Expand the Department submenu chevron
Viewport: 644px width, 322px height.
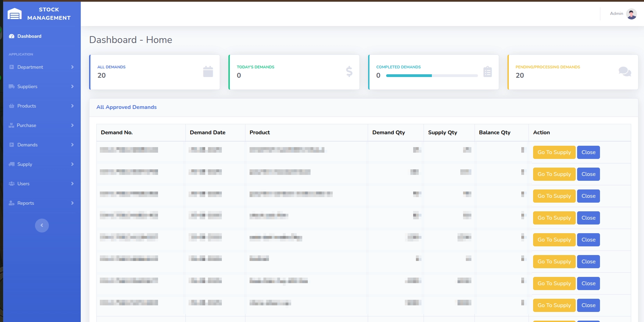coord(72,67)
